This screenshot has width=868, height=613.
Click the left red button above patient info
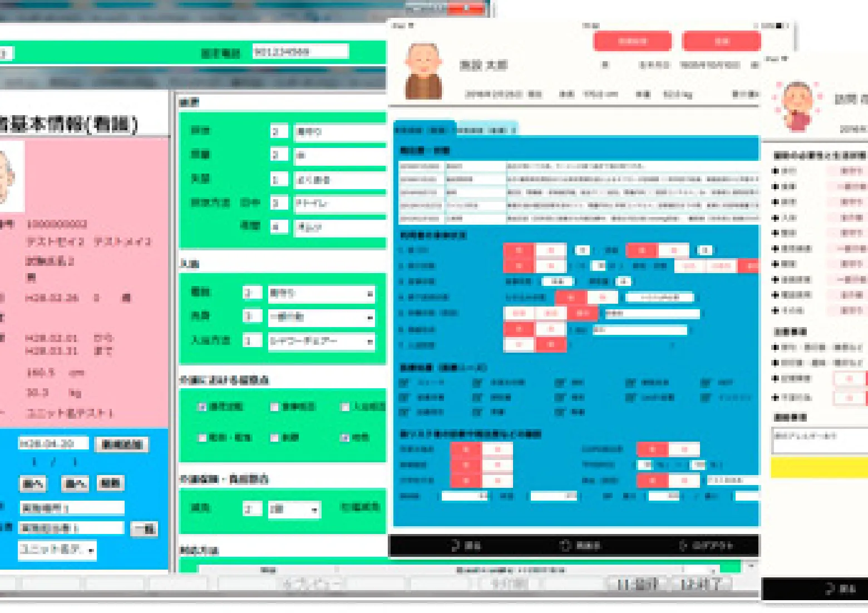[x=632, y=41]
